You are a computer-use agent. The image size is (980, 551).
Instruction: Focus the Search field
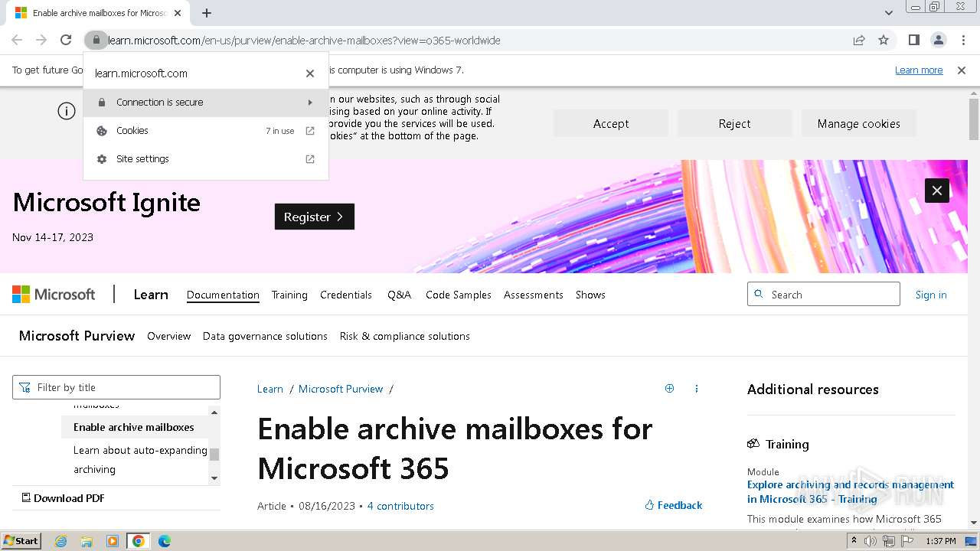824,295
